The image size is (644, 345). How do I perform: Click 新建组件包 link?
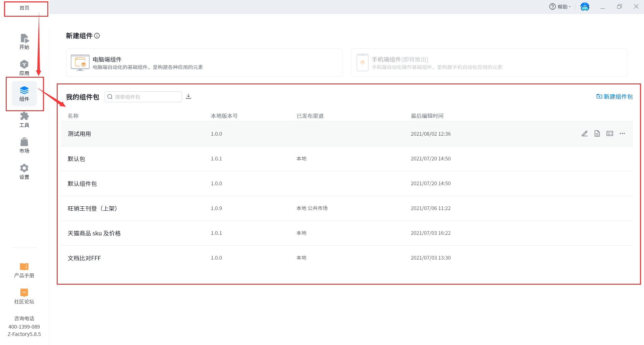pyautogui.click(x=614, y=96)
